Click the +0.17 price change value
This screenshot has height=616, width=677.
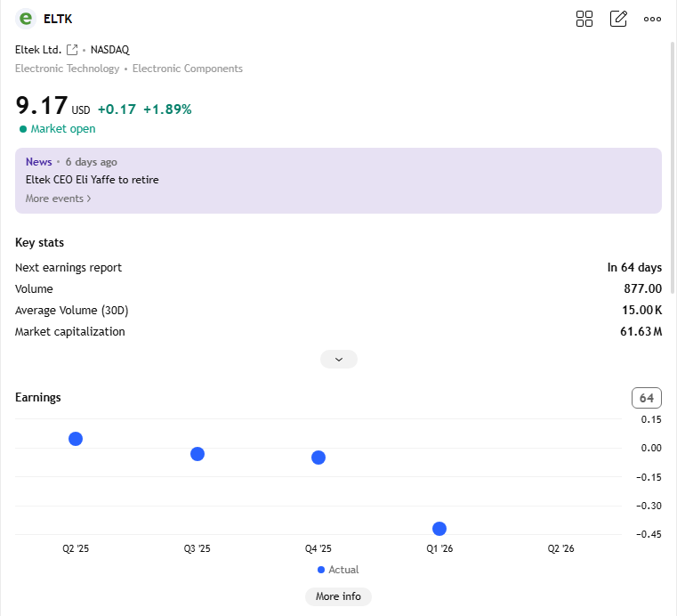(117, 109)
